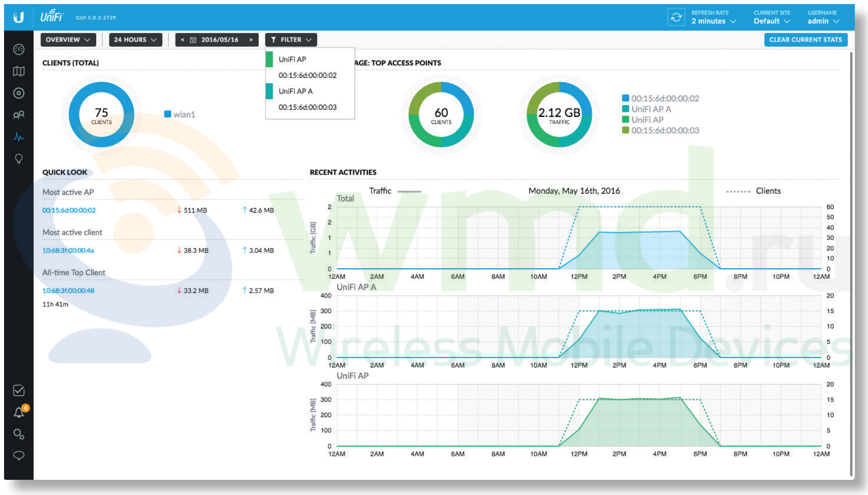
Task: Click chart legend swatch for 00:15:6d:00:00:02
Action: point(626,98)
